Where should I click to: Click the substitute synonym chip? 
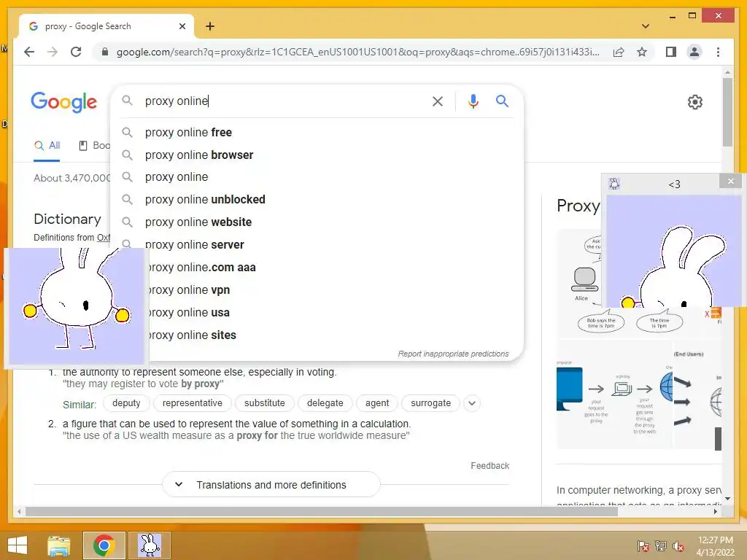pyautogui.click(x=264, y=402)
